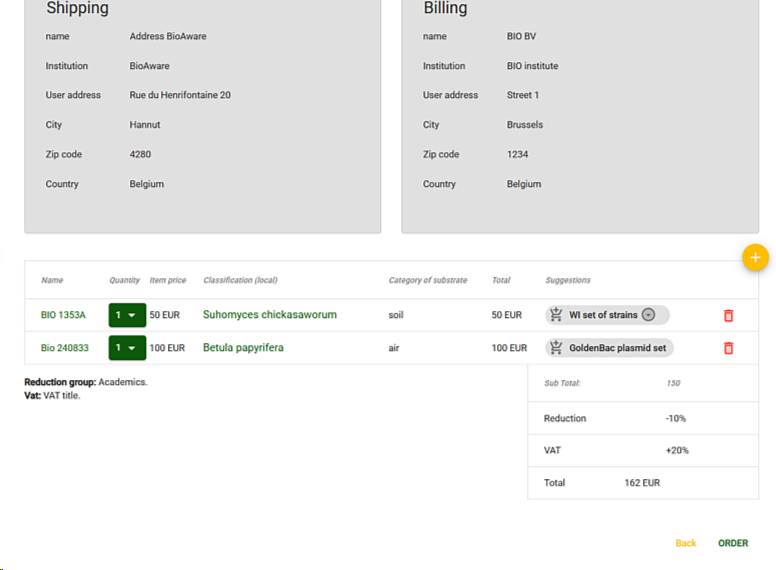
Task: Go back using the Back button
Action: click(685, 543)
